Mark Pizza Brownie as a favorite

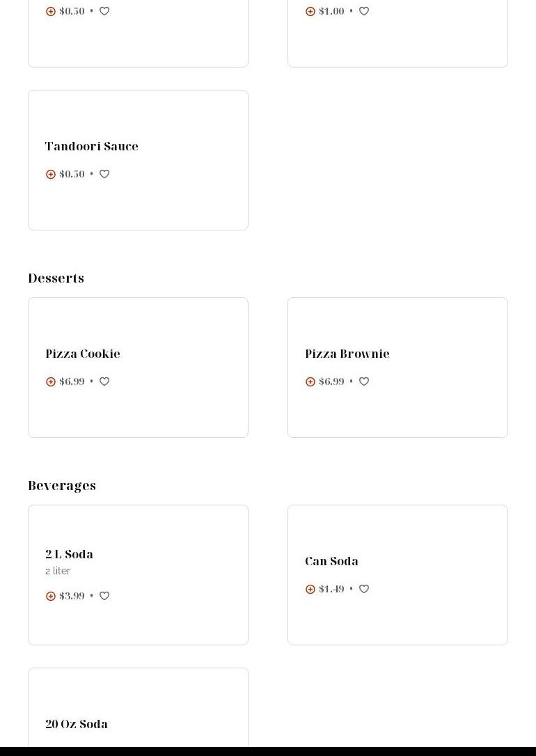click(364, 381)
